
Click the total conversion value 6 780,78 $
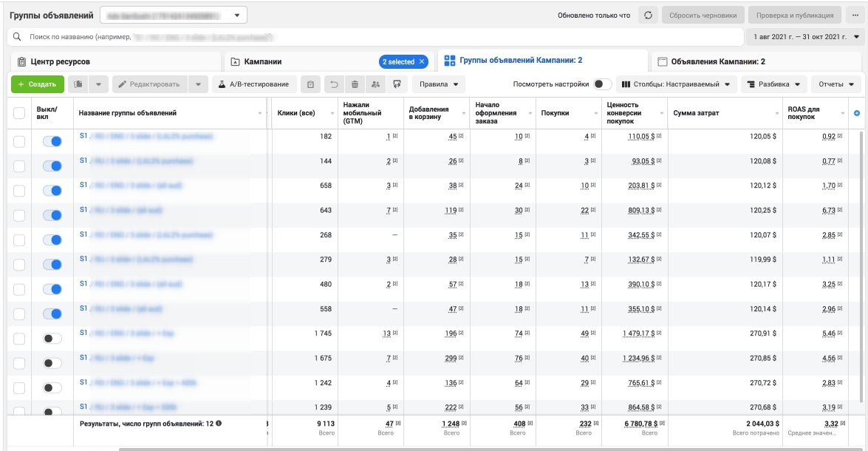(x=641, y=424)
